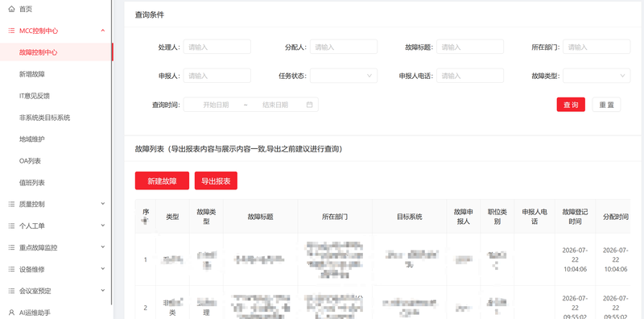Click the person icon beside AI运维助手
This screenshot has height=319, width=644.
[x=11, y=313]
